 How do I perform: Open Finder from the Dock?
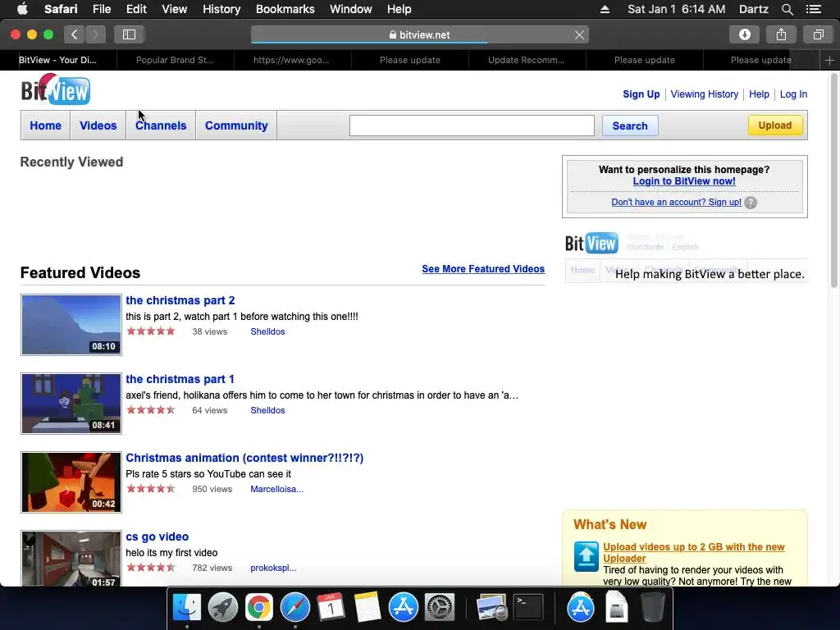point(186,608)
